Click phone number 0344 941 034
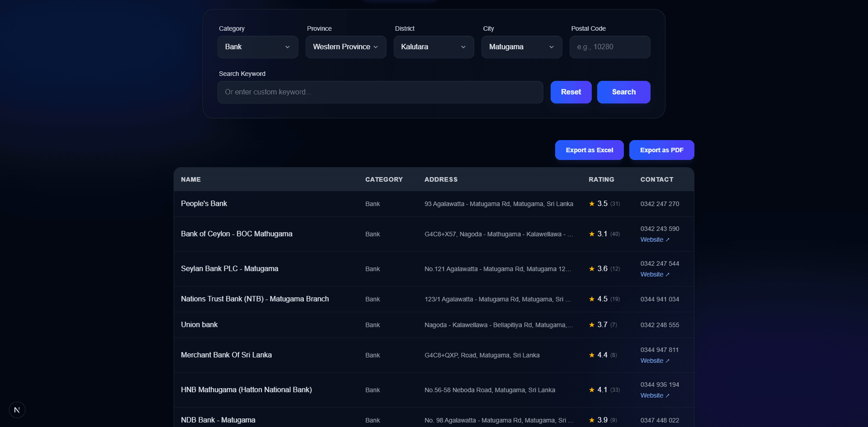The height and width of the screenshot is (427, 868). [x=660, y=299]
